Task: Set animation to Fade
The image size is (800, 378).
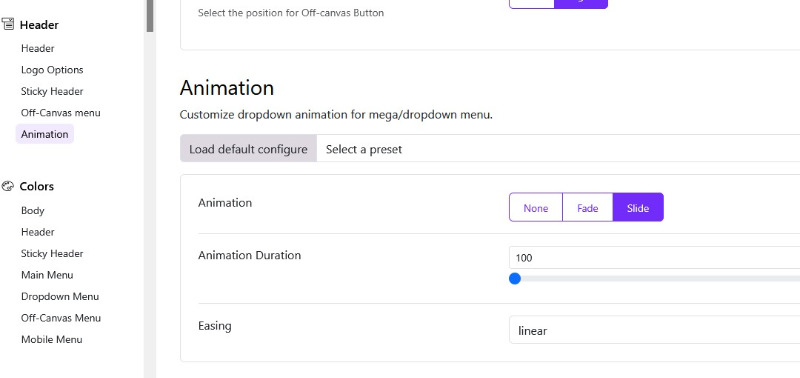Action: pyautogui.click(x=588, y=207)
